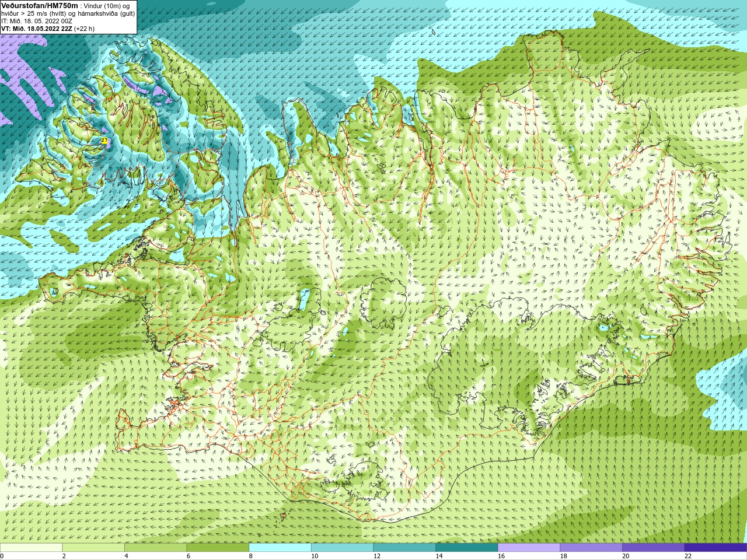The width and height of the screenshot is (747, 560).
Task: Click the legend value 22
Action: point(688,556)
